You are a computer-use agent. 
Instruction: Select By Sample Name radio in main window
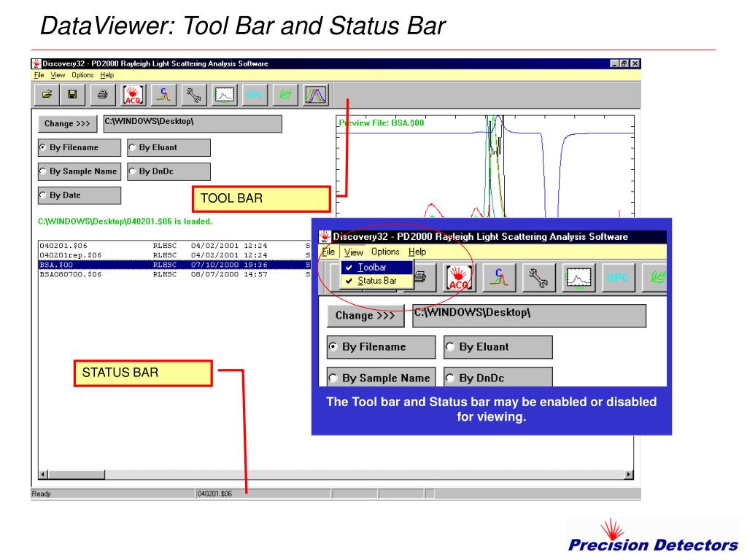point(80,171)
